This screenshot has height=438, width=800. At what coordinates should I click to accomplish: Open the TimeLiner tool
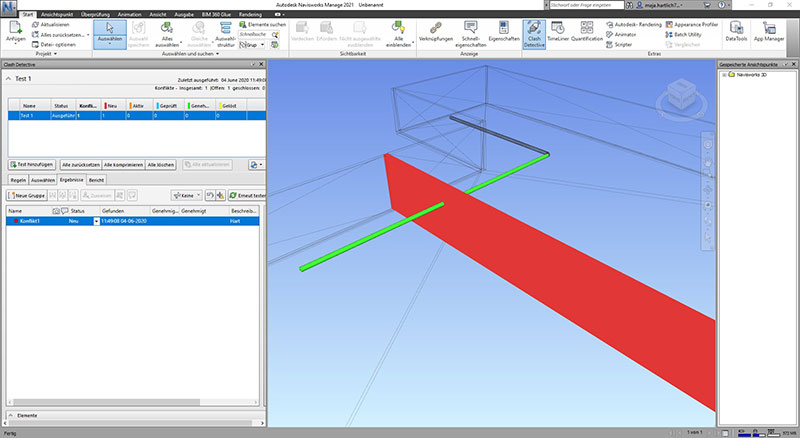point(558,31)
